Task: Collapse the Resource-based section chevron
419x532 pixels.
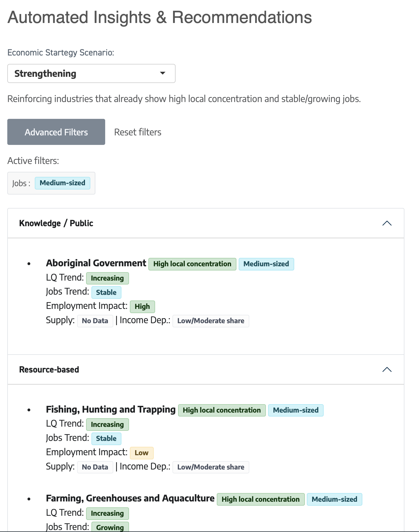Action: pos(387,369)
